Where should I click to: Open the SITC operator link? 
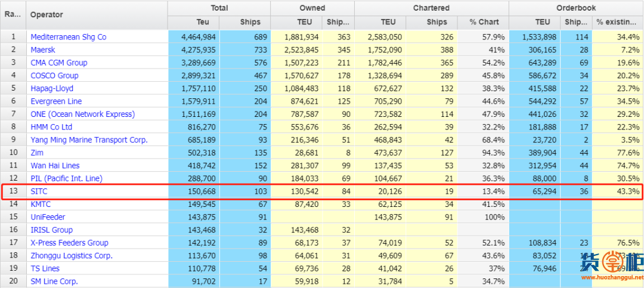tap(39, 191)
